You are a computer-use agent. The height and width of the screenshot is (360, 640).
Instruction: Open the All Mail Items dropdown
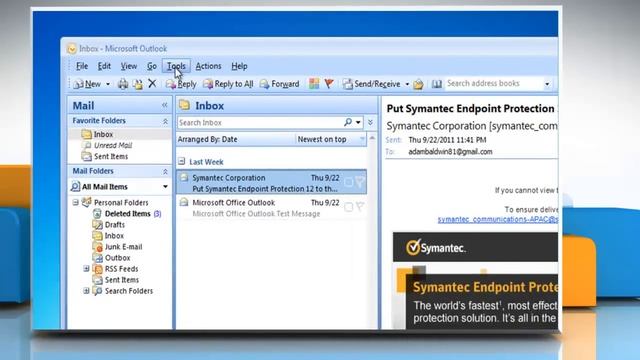[x=165, y=187]
